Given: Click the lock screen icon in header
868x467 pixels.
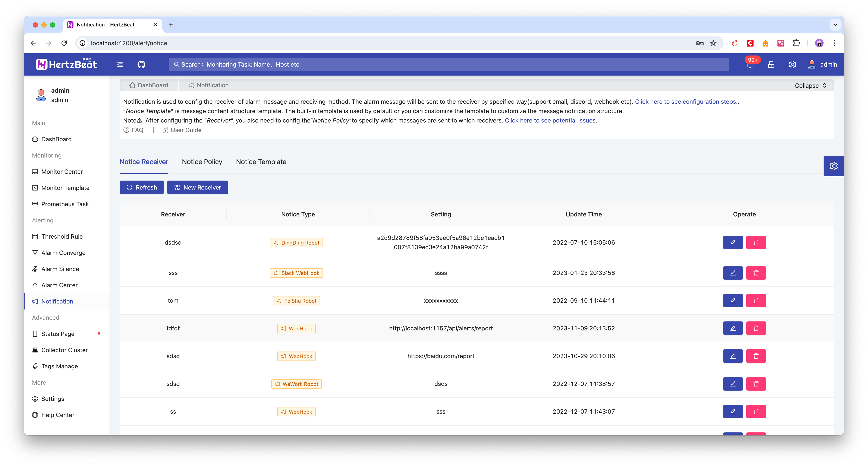Looking at the screenshot, I should tap(771, 65).
